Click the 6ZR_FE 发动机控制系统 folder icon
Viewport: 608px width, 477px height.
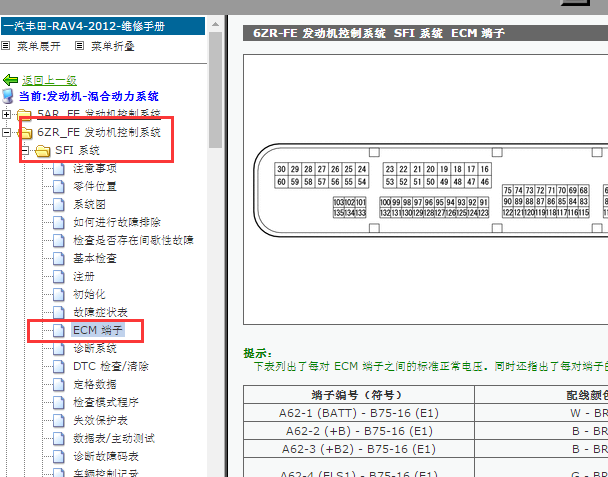pos(25,133)
